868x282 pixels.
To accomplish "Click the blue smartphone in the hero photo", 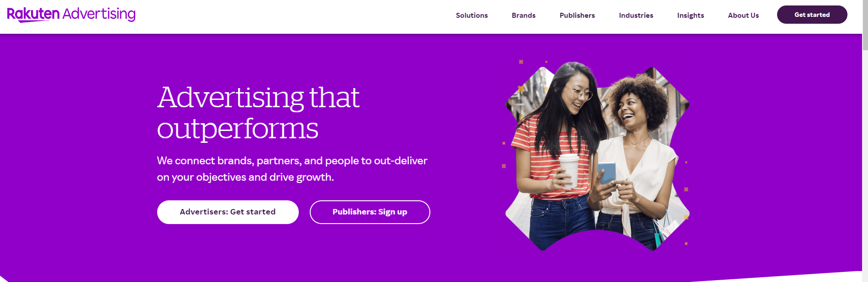I will click(606, 173).
